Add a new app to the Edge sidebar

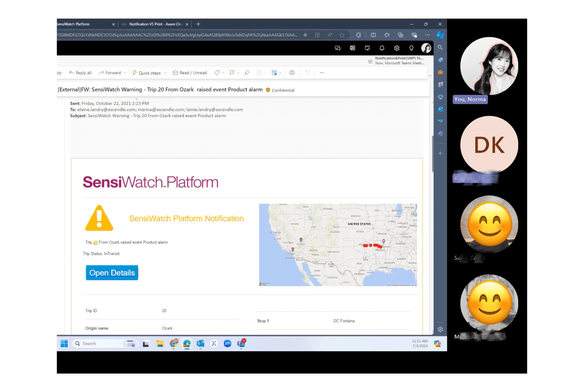tap(440, 153)
